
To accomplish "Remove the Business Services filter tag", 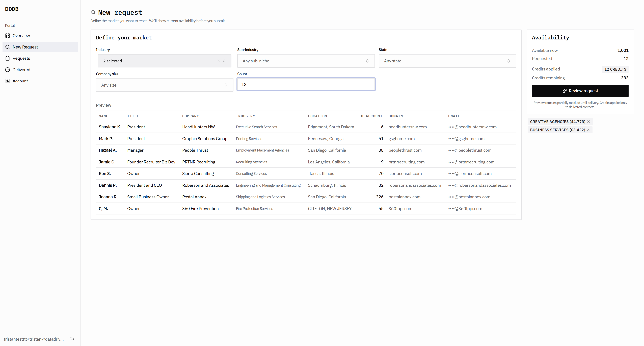I will tap(588, 130).
